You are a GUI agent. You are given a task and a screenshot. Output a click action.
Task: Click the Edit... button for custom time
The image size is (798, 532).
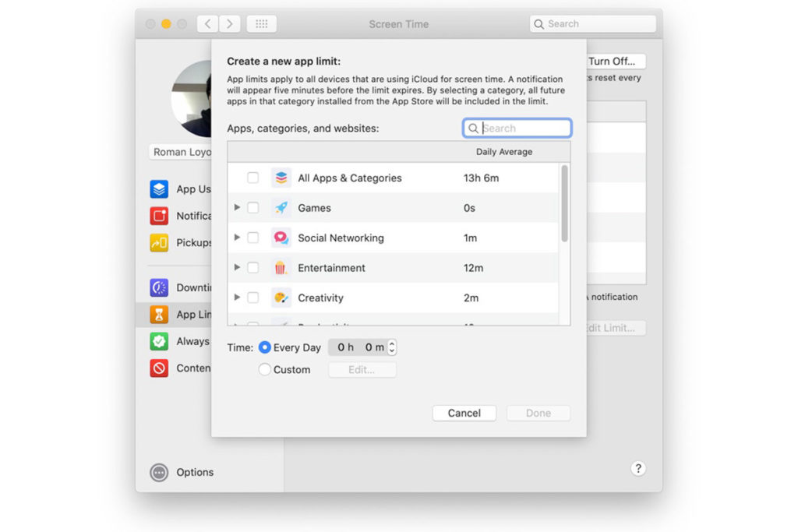[362, 370]
